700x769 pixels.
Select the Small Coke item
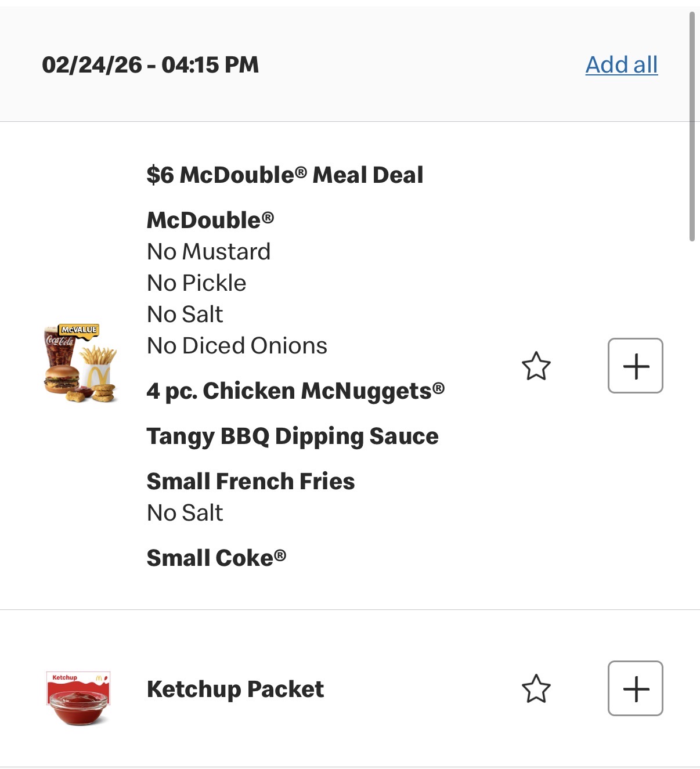click(217, 558)
